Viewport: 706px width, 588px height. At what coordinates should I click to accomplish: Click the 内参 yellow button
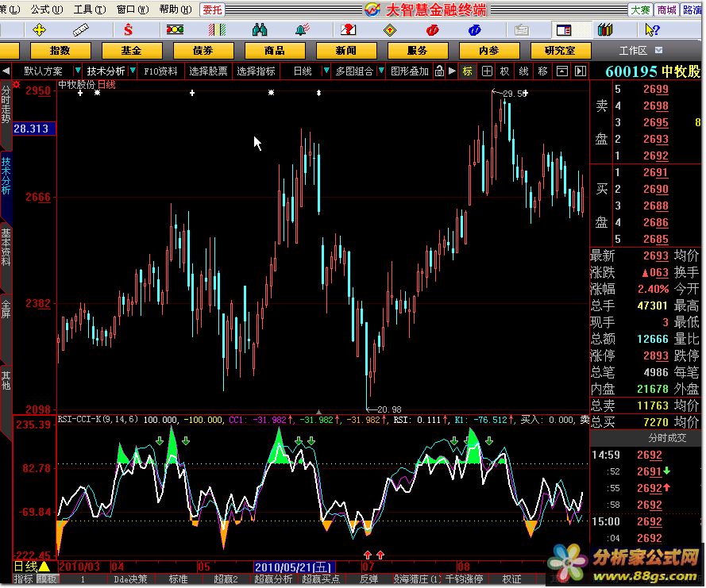click(x=489, y=50)
